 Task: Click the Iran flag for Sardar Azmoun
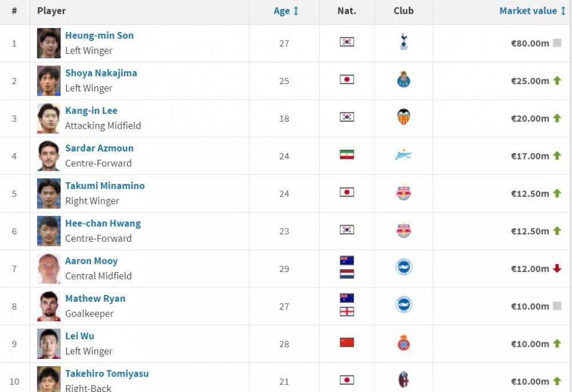347,154
